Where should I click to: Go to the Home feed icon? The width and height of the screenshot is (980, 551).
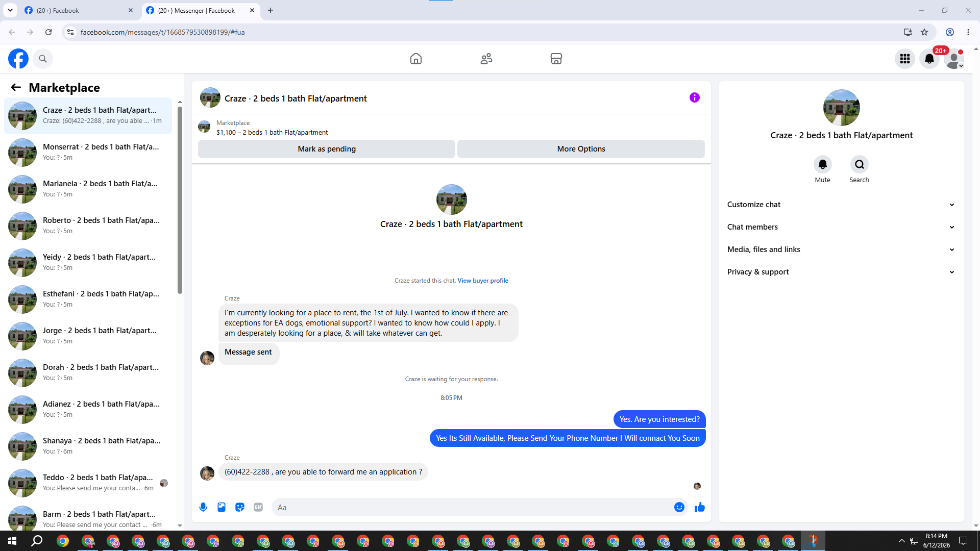[416, 59]
